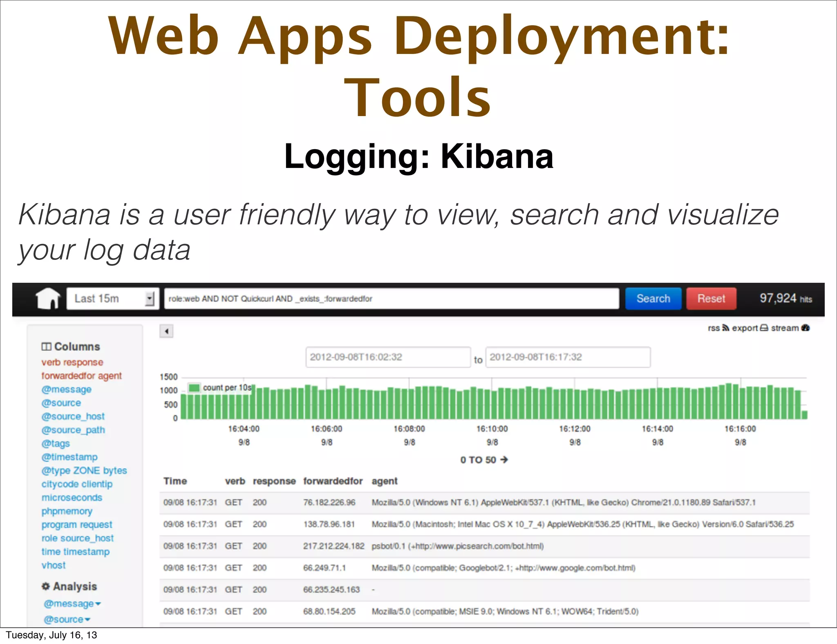
Task: Click the Columns section heading icon
Action: pos(46,347)
